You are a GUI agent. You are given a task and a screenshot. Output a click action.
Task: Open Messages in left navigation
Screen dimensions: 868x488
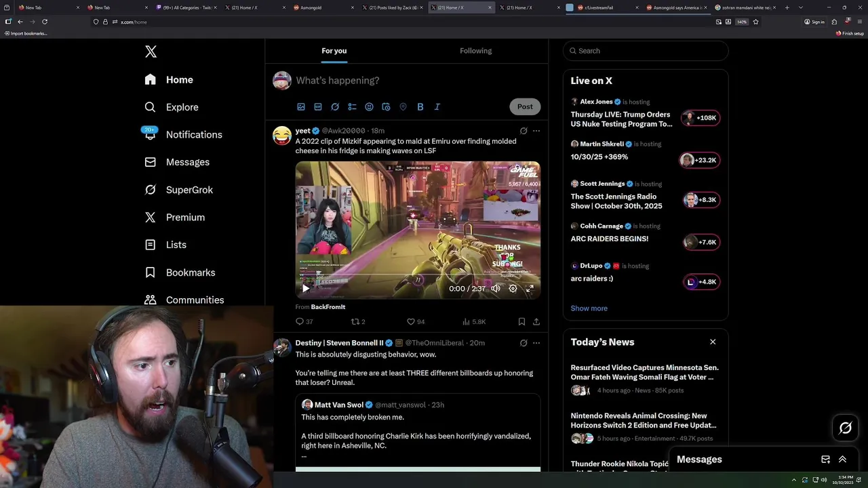177,162
